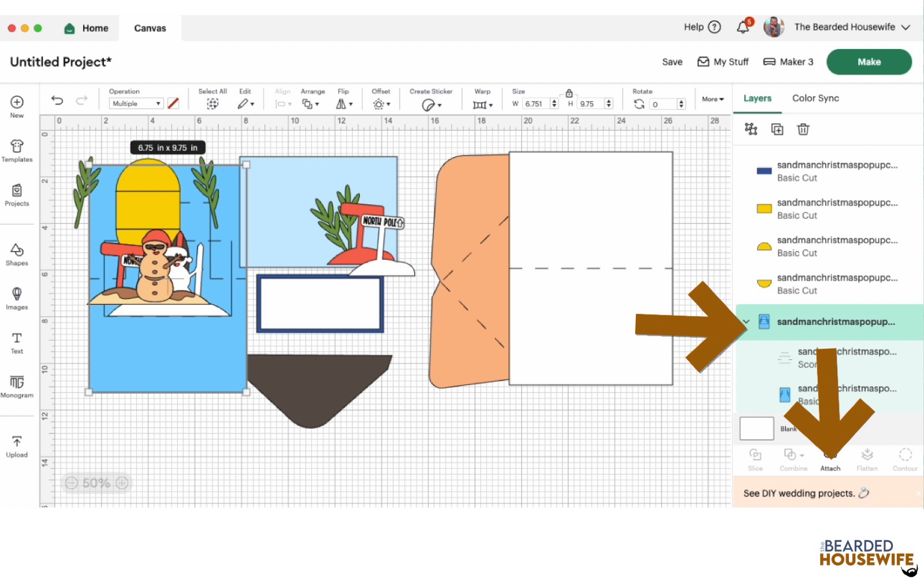Click the orange card shape on canvas
Screen dimensions: 924x587
coord(471,270)
